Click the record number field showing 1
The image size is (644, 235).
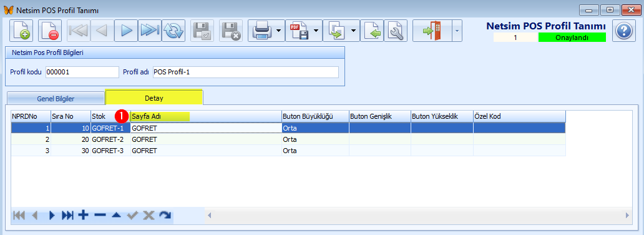pyautogui.click(x=515, y=38)
